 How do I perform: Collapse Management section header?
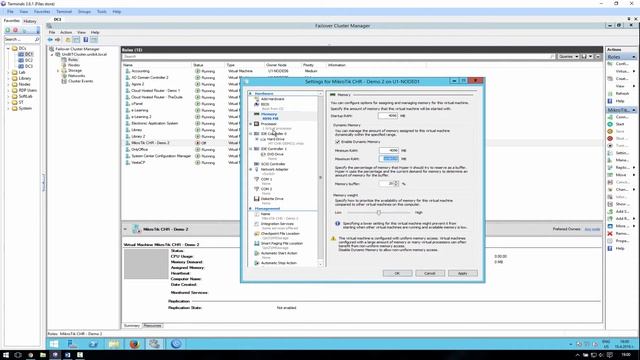(251, 209)
